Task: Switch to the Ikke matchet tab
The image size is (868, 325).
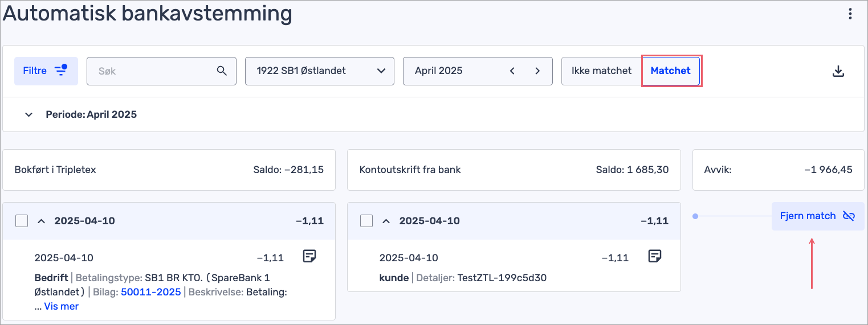Action: pyautogui.click(x=601, y=71)
